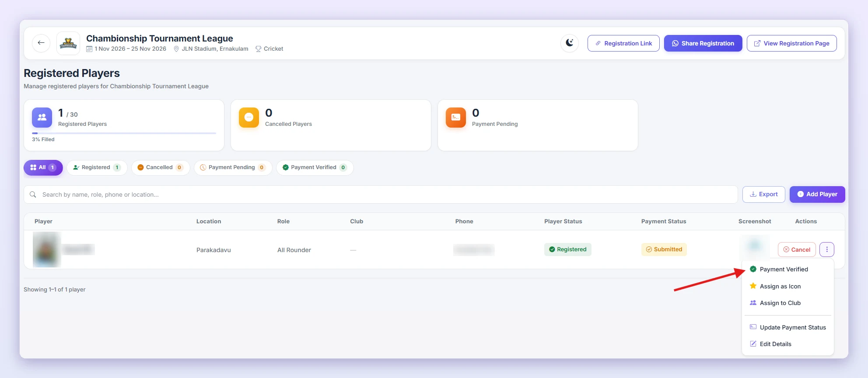
Task: Open View Registration Page
Action: (x=792, y=43)
